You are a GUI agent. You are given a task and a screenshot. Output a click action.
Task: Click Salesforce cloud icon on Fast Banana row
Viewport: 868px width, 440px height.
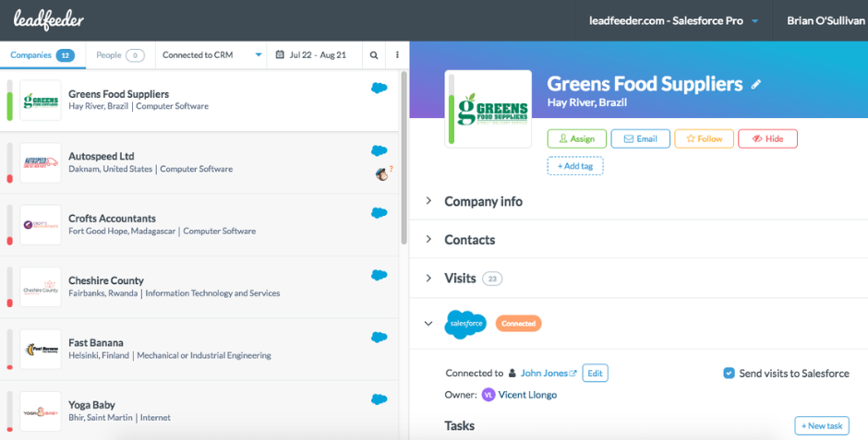pyautogui.click(x=380, y=338)
